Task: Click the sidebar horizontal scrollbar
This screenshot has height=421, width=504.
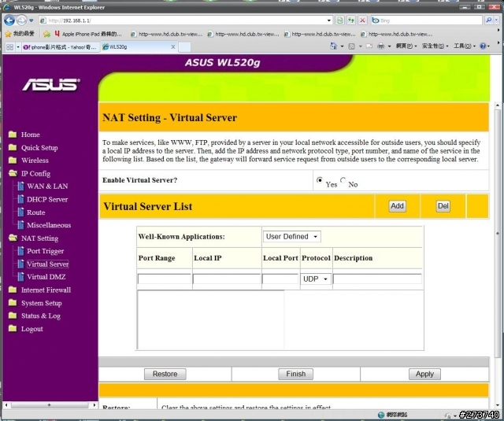Action: point(50,405)
